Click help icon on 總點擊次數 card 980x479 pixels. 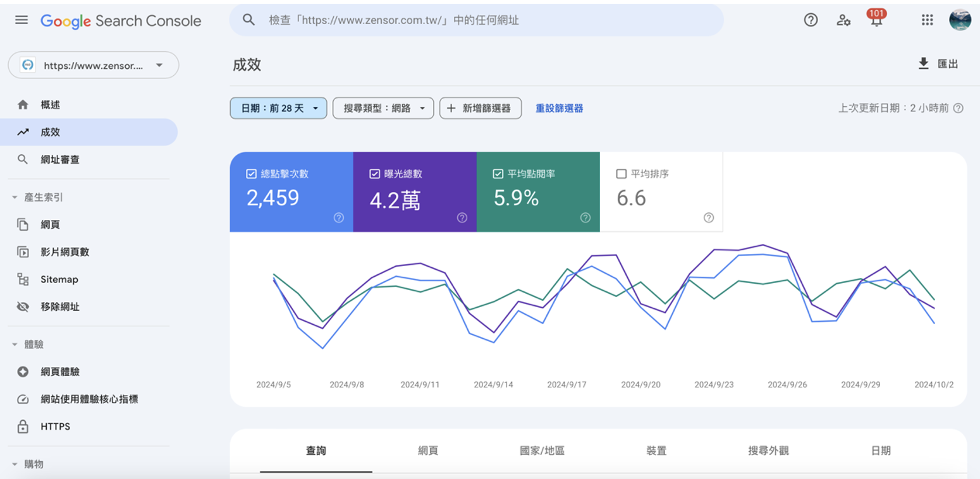(x=339, y=218)
